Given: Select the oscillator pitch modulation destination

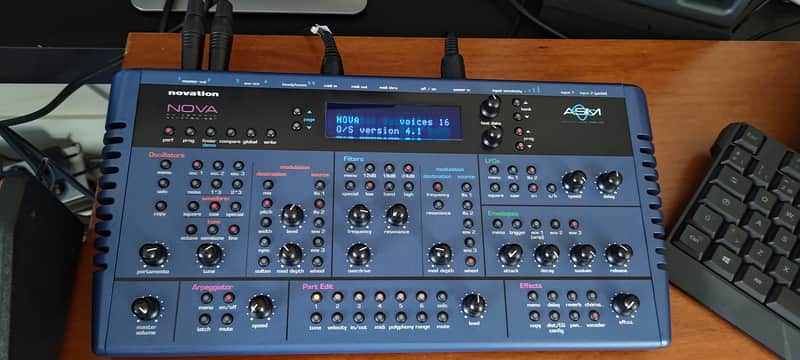Looking at the screenshot, I should click(x=267, y=203).
